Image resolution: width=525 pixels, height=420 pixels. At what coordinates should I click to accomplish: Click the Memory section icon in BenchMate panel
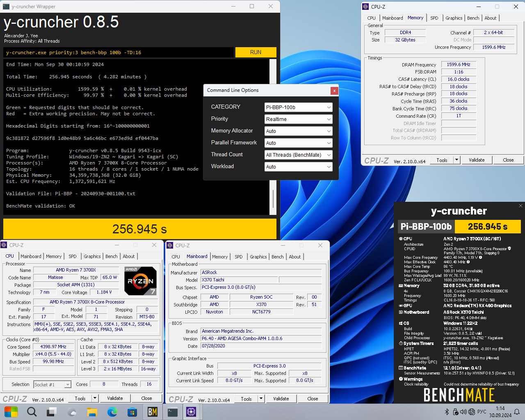pos(401,285)
